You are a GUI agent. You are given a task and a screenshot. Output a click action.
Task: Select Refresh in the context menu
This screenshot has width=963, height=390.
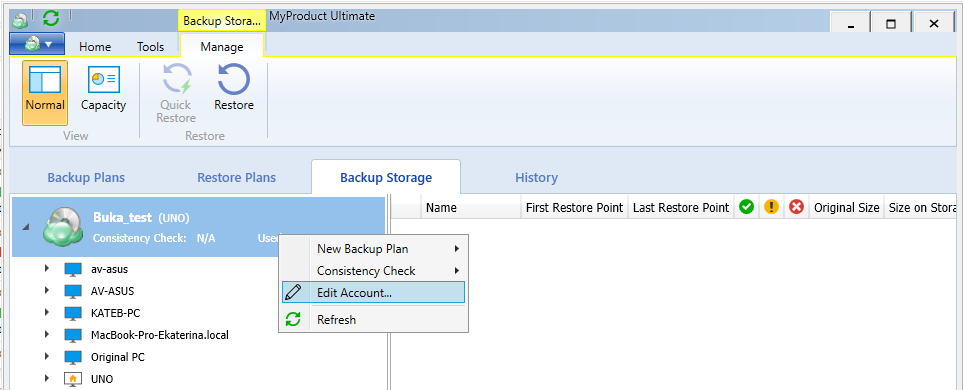pyautogui.click(x=373, y=319)
